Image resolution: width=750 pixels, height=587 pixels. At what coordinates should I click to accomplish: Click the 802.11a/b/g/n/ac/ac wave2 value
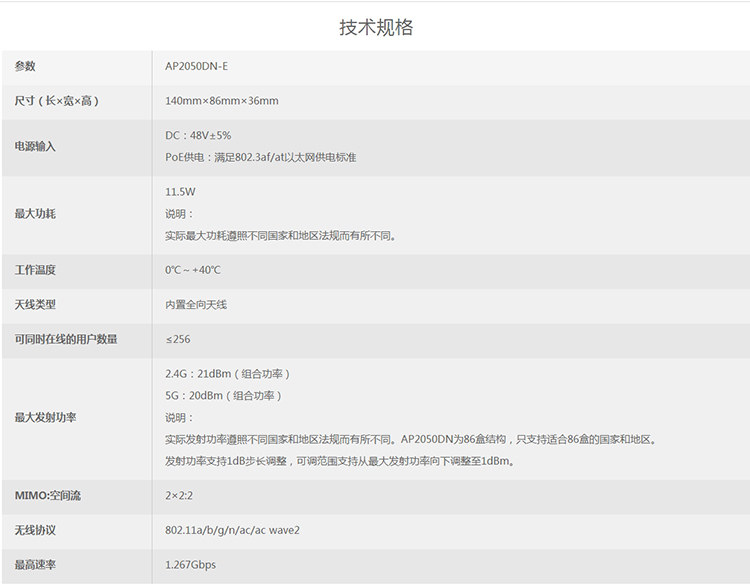tap(232, 530)
